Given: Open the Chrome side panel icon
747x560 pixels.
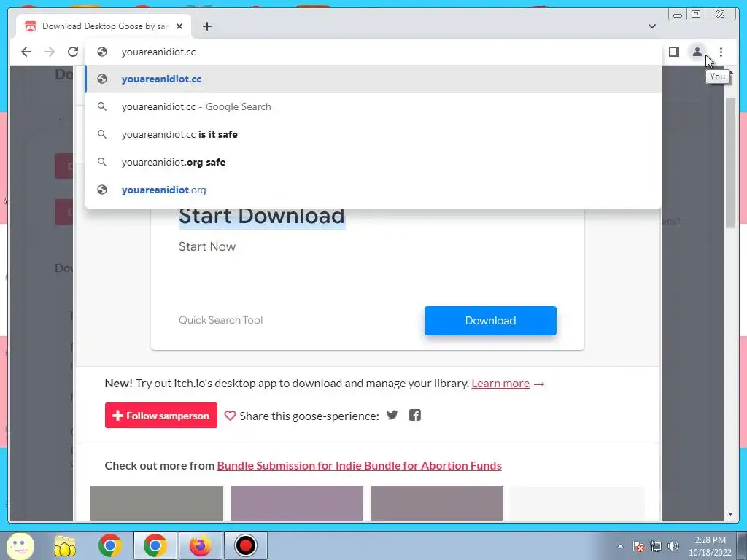Looking at the screenshot, I should pyautogui.click(x=673, y=52).
